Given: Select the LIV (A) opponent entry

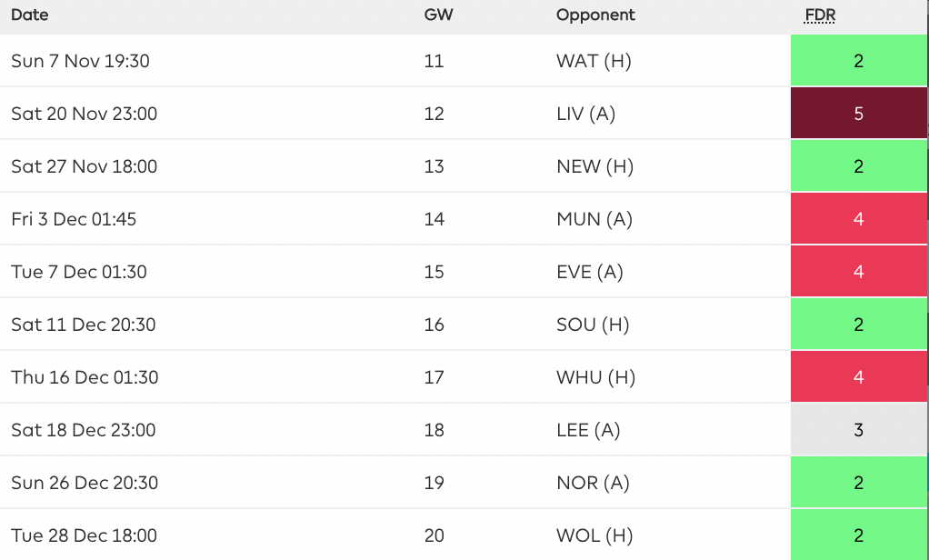Looking at the screenshot, I should (x=586, y=114).
